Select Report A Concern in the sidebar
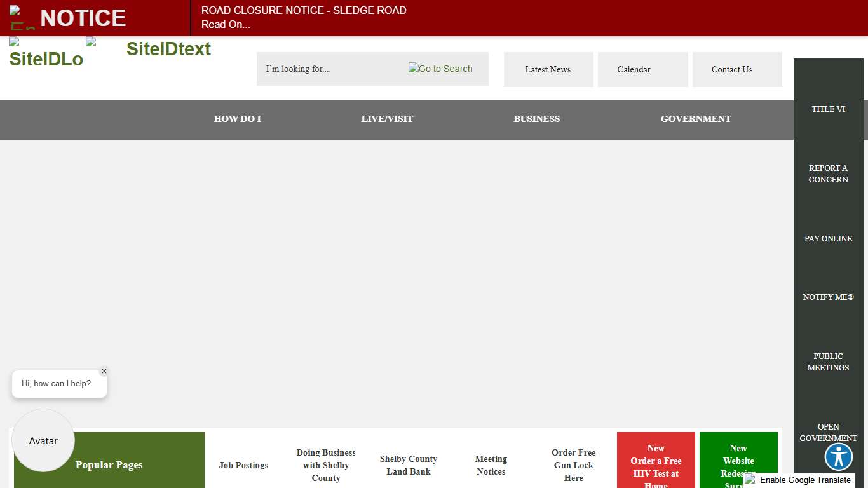This screenshot has width=868, height=488. [828, 173]
